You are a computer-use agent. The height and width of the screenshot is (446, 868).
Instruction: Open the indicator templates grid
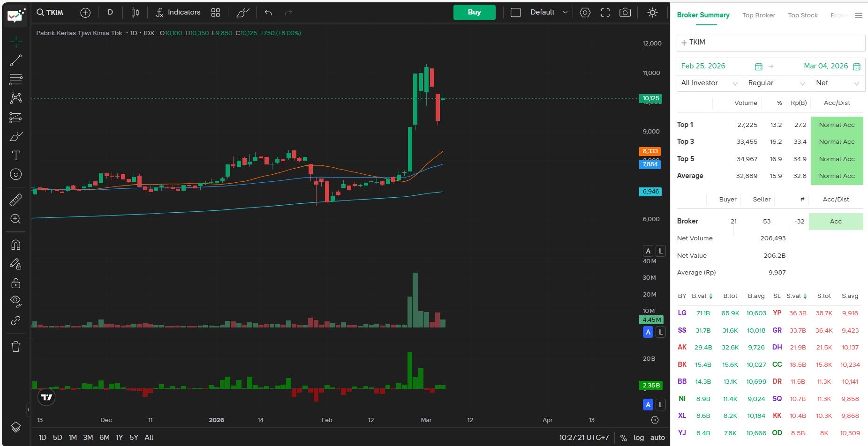[x=216, y=13]
